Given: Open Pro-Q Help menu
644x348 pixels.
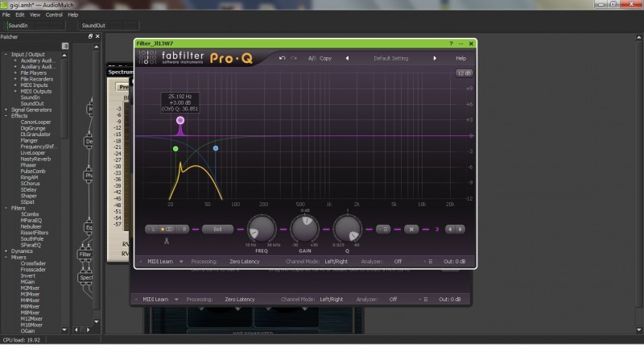Looking at the screenshot, I should click(460, 58).
